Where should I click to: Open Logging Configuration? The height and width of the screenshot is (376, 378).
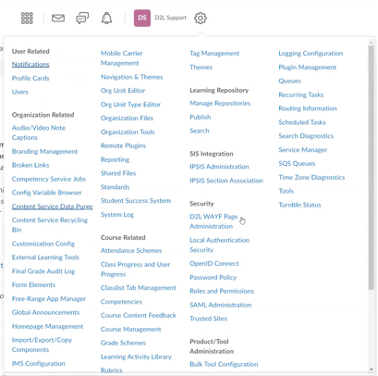click(x=311, y=53)
